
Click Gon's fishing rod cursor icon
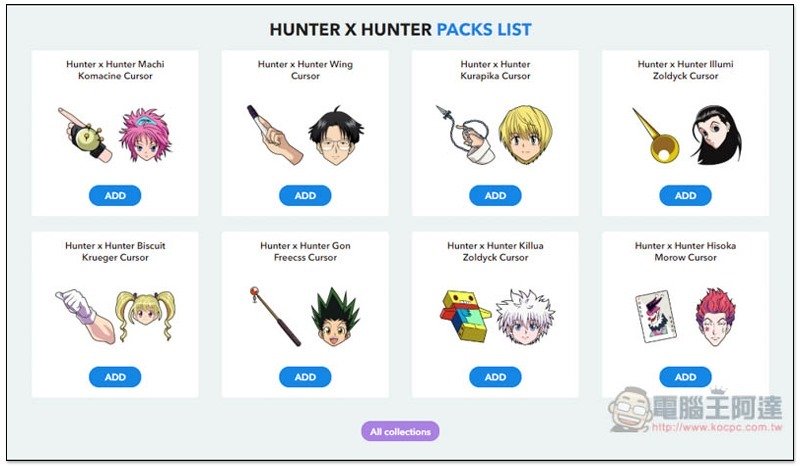(x=276, y=316)
